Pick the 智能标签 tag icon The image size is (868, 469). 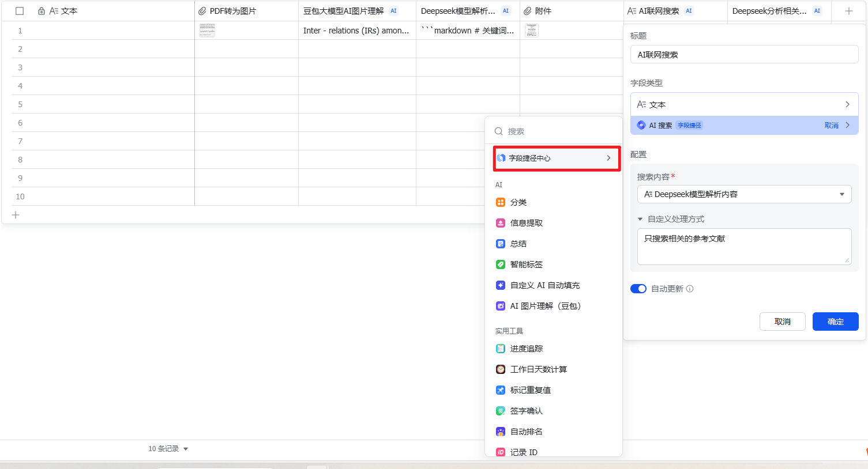pos(501,264)
